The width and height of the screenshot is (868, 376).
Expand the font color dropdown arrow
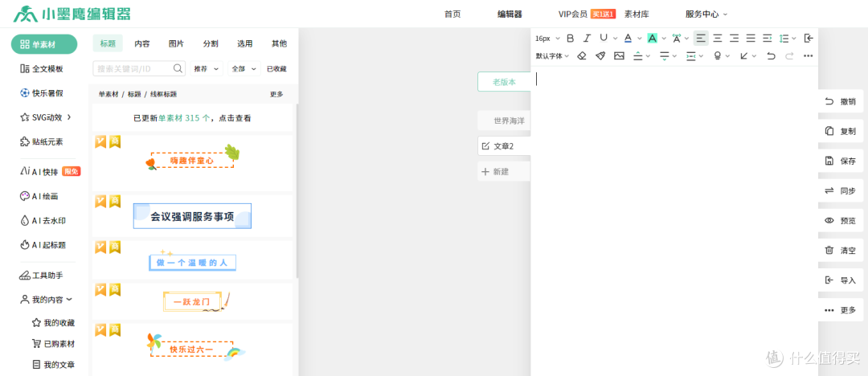(x=640, y=39)
